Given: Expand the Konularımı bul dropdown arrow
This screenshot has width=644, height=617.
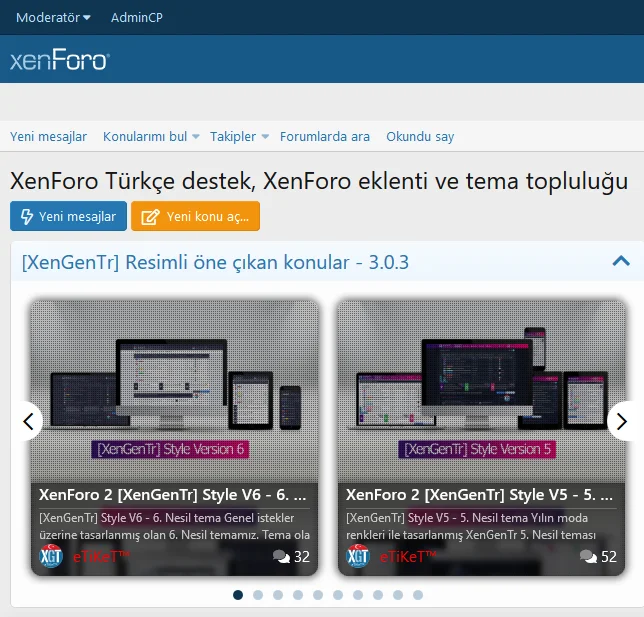Looking at the screenshot, I should pos(196,137).
